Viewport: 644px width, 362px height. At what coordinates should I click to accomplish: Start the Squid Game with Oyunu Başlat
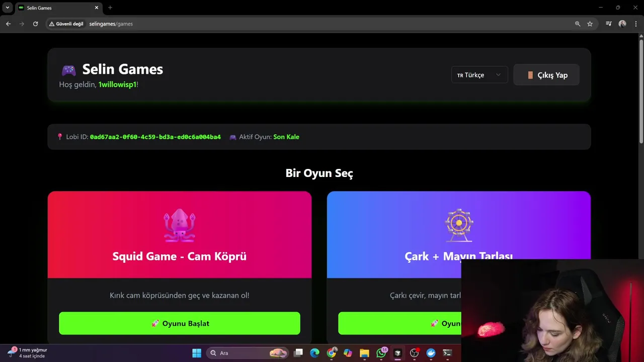click(180, 323)
